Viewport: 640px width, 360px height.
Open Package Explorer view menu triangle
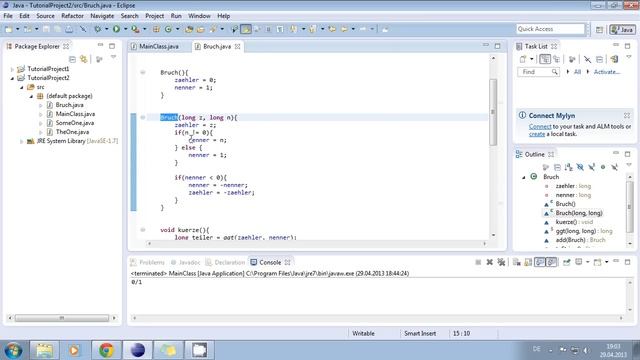tap(113, 58)
